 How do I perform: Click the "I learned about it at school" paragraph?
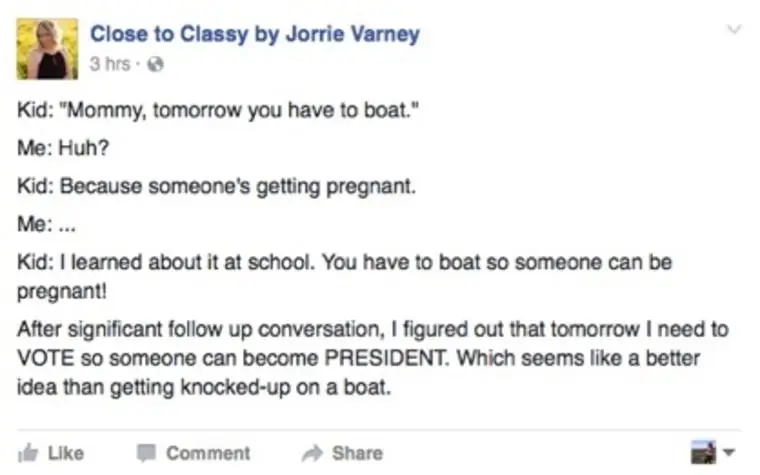(x=345, y=276)
